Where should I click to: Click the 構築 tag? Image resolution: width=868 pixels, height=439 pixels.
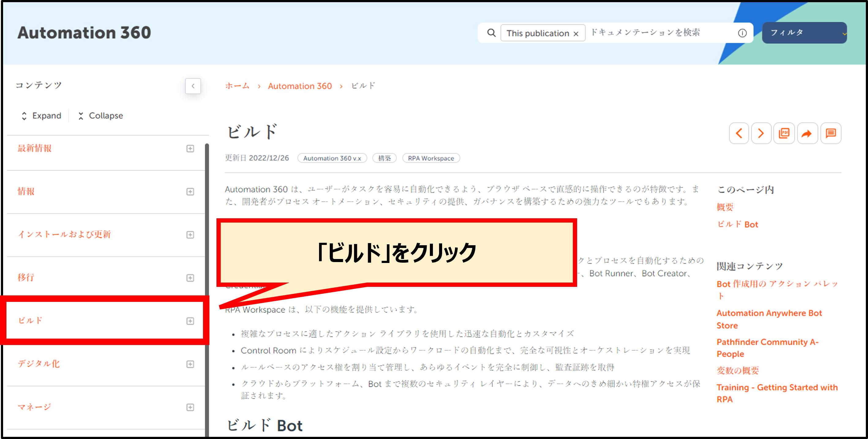pos(385,158)
